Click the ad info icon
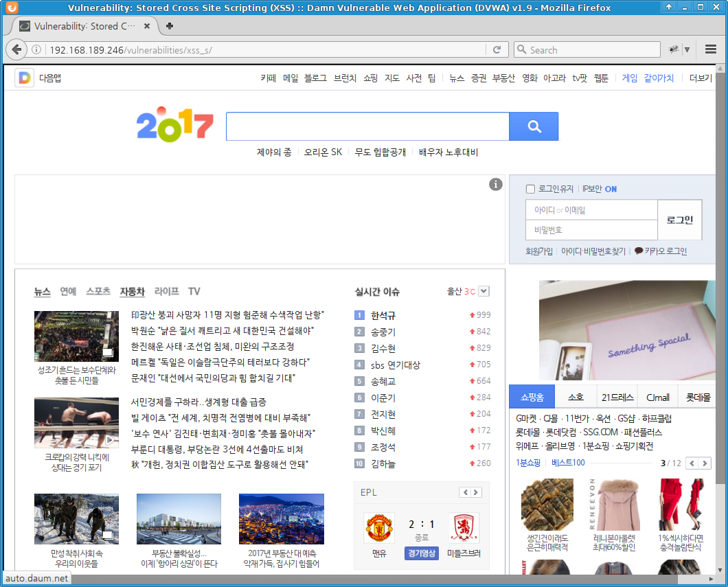Screen dimensions: 728x587 coord(495,184)
